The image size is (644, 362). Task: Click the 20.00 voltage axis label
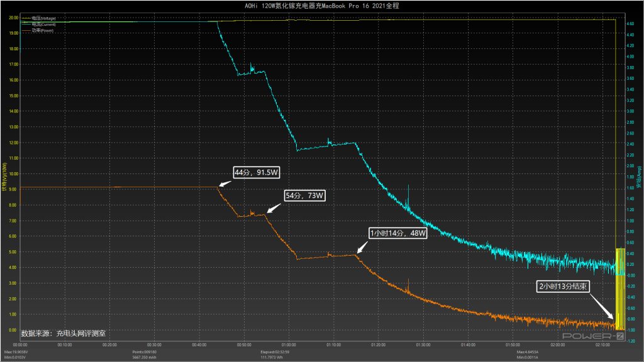click(x=13, y=18)
